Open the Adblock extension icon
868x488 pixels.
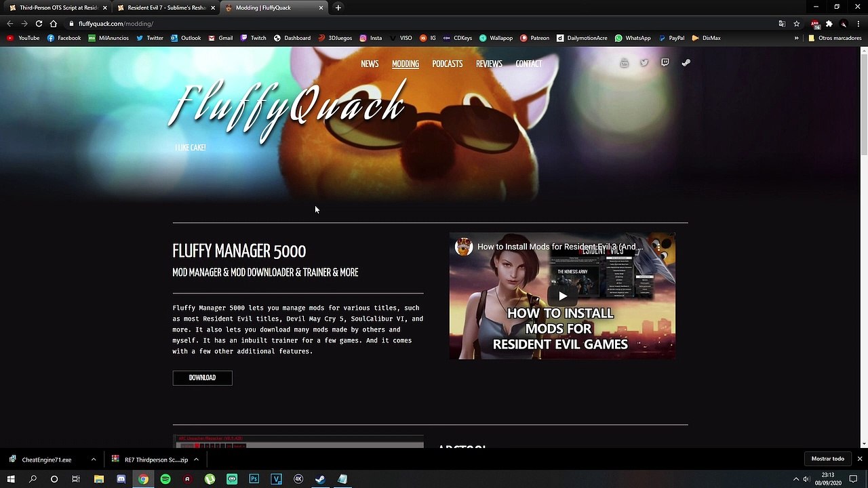[815, 24]
